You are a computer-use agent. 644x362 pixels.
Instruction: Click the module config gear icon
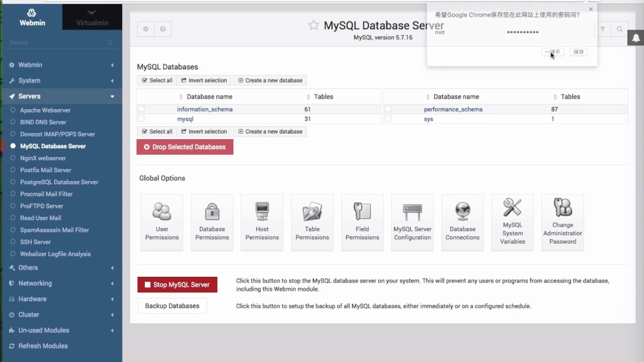[x=145, y=29]
